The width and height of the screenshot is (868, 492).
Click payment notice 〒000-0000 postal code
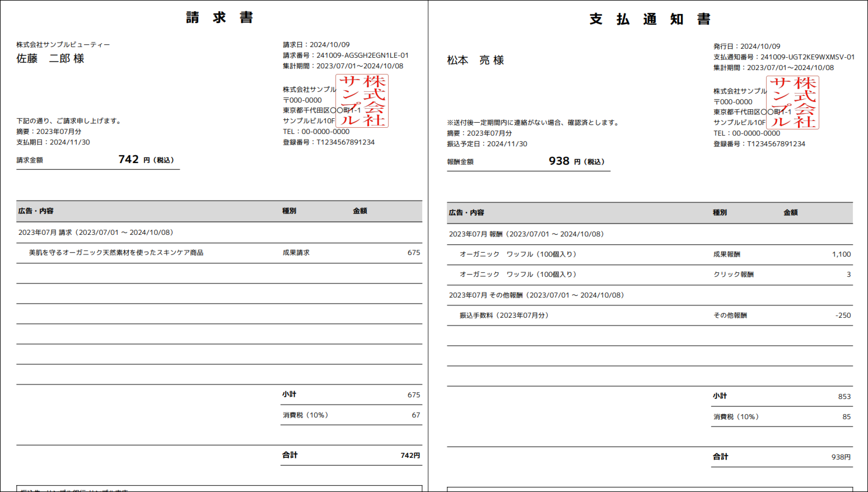pos(732,102)
